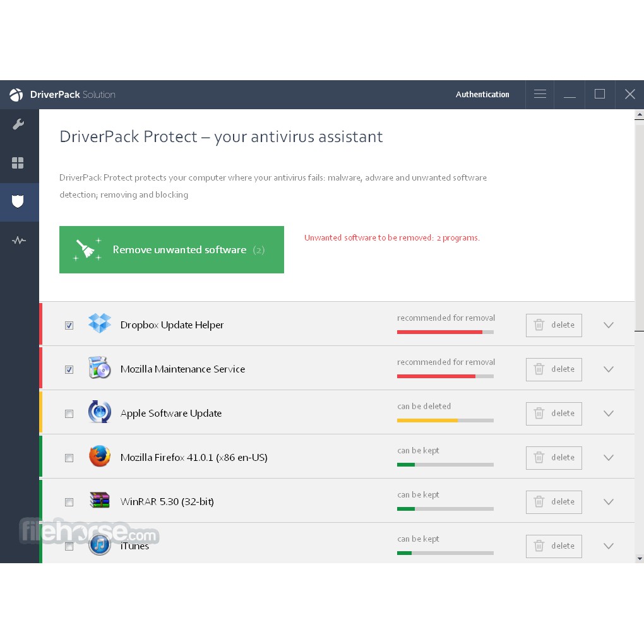This screenshot has height=644, width=644.
Task: Open the hamburger menu in title bar
Action: click(540, 95)
